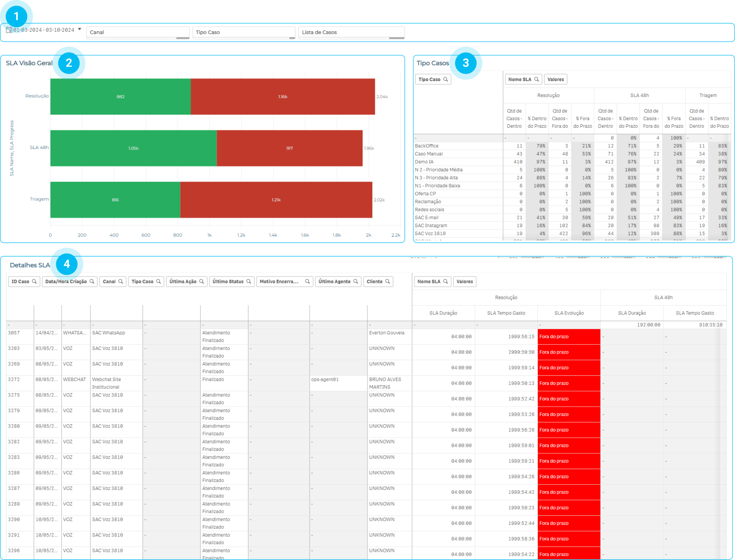Click magnifier on Último Status field

pyautogui.click(x=249, y=281)
